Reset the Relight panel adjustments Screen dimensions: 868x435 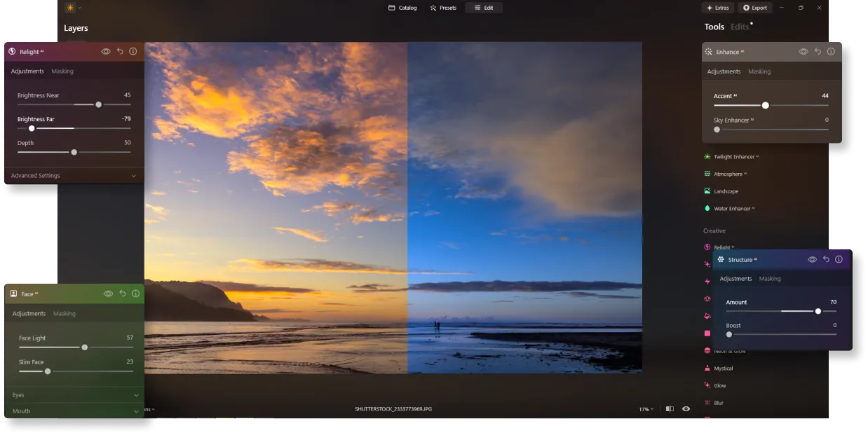[x=120, y=51]
